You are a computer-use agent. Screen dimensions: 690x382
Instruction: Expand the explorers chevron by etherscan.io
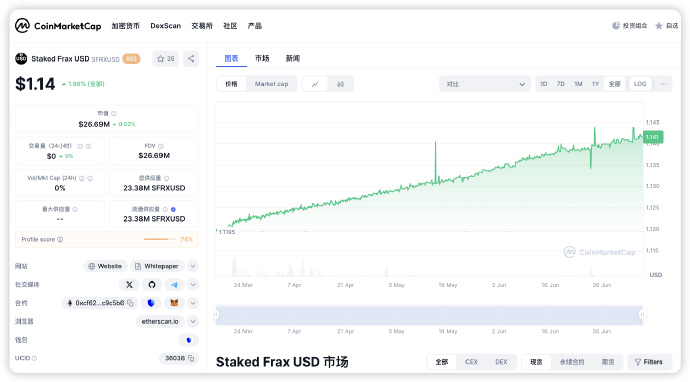click(193, 322)
